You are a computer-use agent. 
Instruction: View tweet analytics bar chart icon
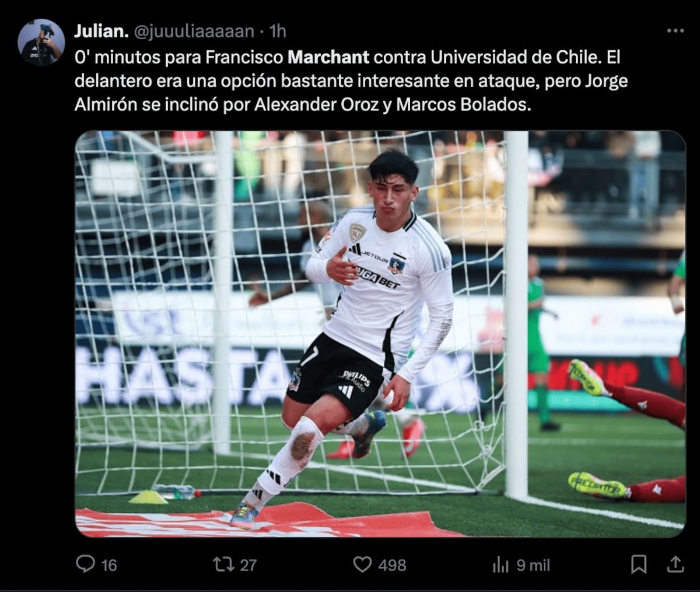tap(501, 564)
